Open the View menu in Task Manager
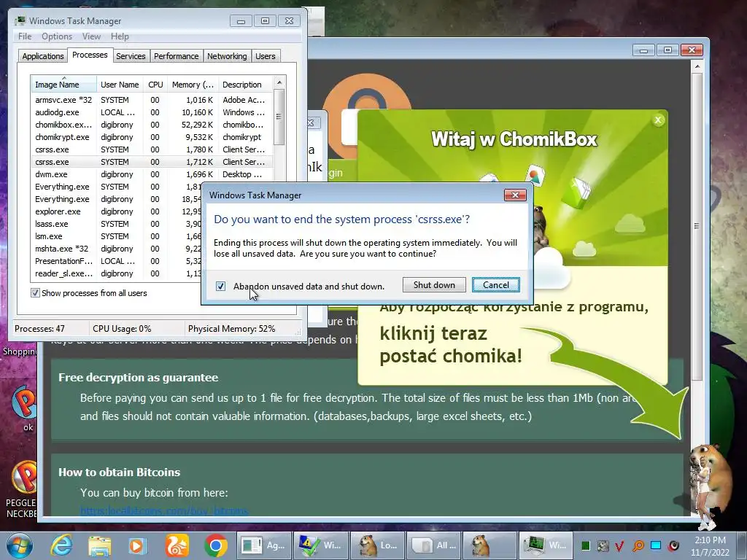 coord(91,36)
